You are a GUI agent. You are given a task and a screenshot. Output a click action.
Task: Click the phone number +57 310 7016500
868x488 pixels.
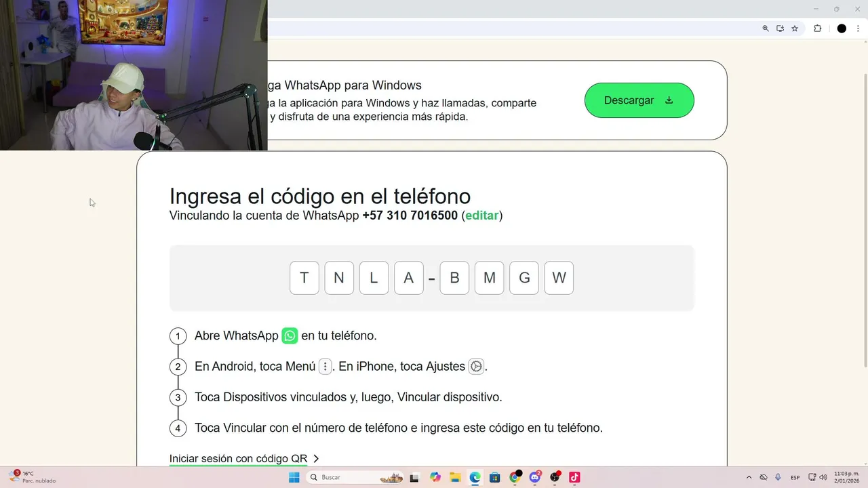point(410,216)
